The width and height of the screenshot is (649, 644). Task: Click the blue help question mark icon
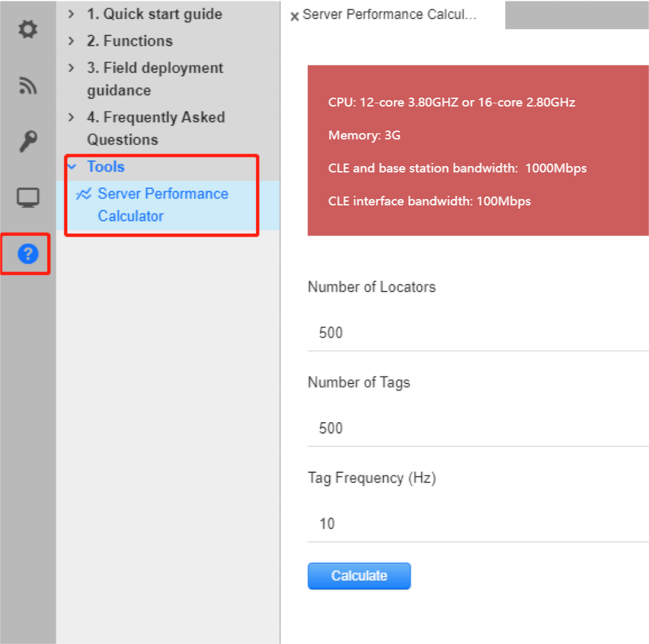point(28,254)
